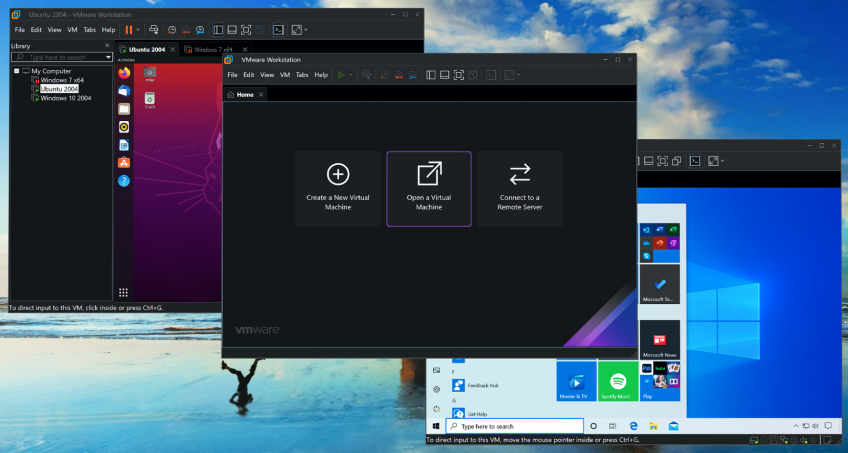Screen dimensions: 848x453
Task: Click Connect to a Remote Server
Action: coord(520,189)
